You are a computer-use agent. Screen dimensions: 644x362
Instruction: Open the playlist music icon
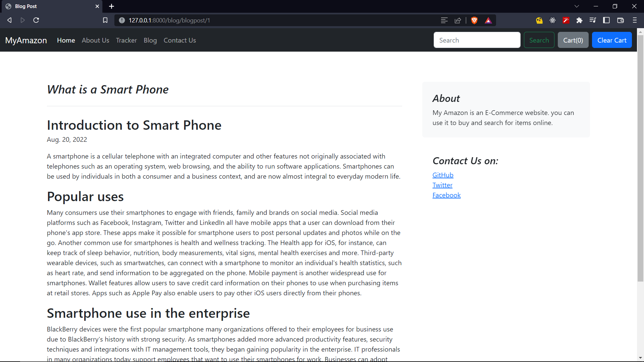[x=593, y=20]
